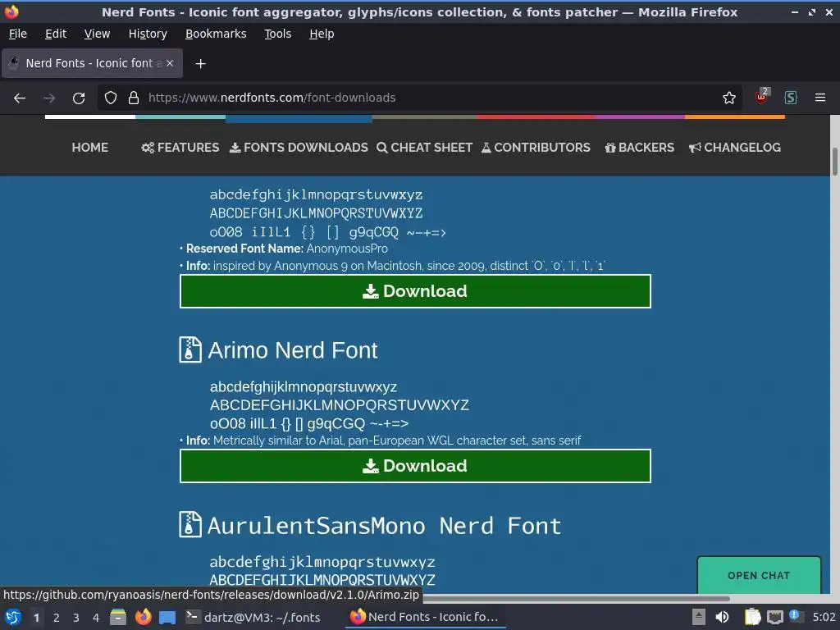This screenshot has height=630, width=840.
Task: Download the AnonymousPro font
Action: (415, 291)
